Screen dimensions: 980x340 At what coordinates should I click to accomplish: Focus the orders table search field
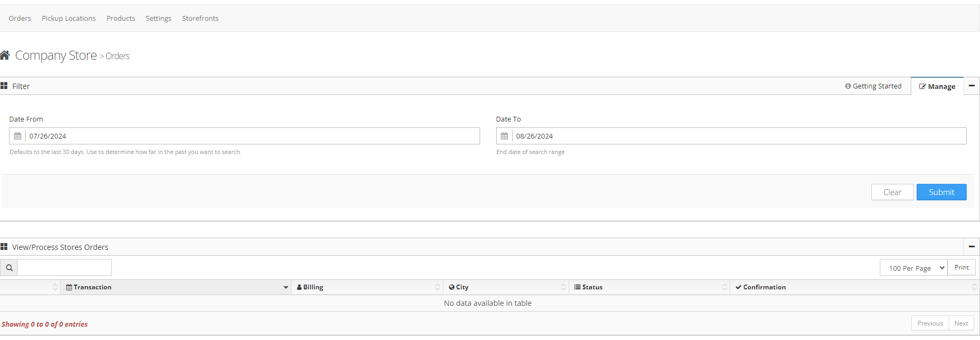tap(64, 268)
